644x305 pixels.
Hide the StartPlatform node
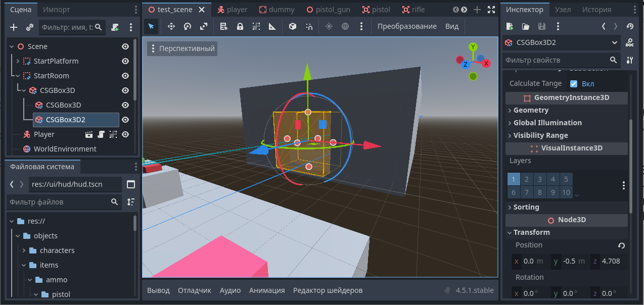click(x=125, y=61)
